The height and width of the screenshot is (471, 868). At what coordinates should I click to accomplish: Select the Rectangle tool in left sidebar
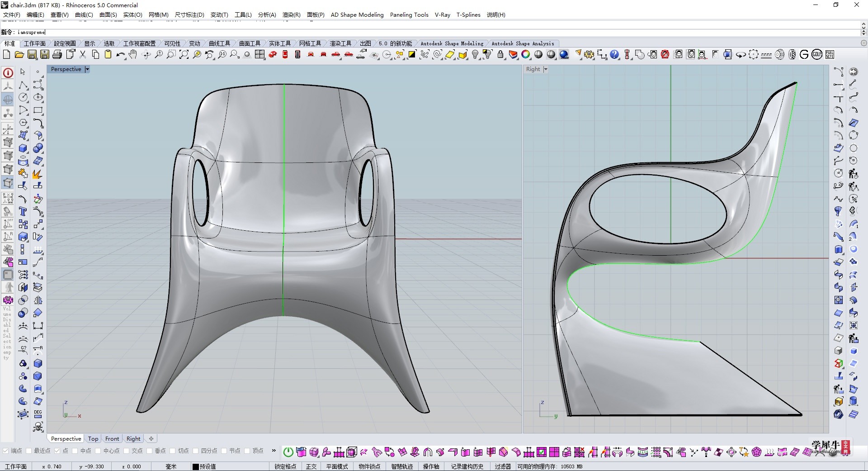pyautogui.click(x=38, y=110)
